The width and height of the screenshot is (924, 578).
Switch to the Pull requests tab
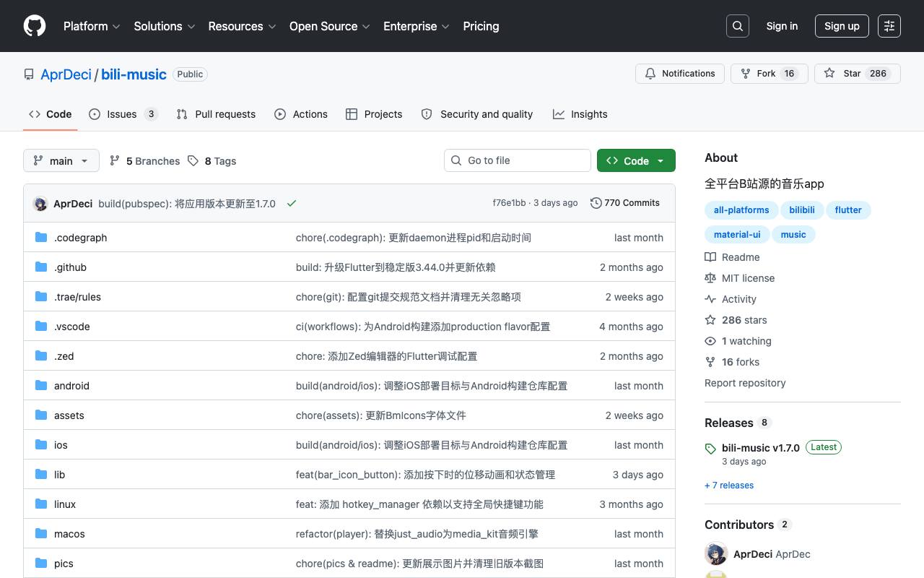click(x=216, y=114)
